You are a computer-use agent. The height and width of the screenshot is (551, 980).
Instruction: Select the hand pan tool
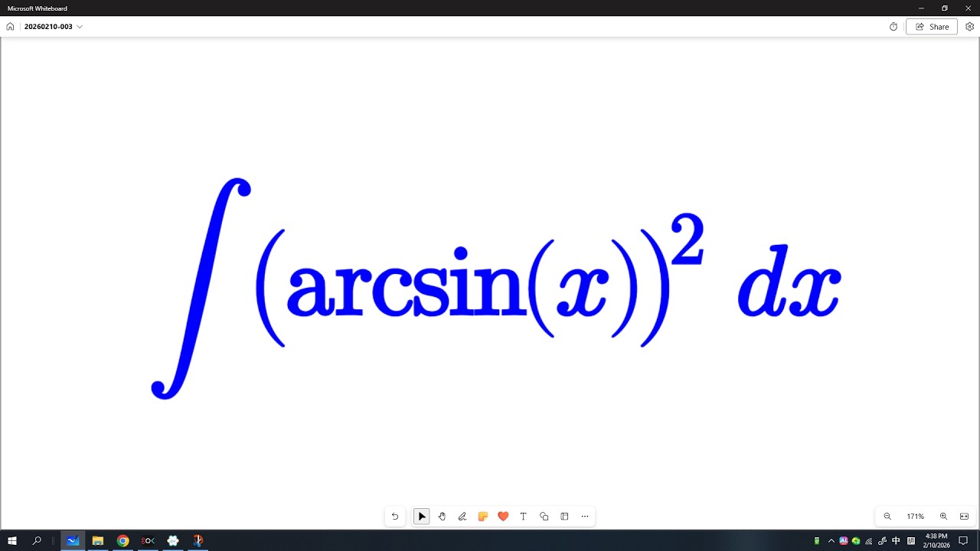(x=442, y=517)
